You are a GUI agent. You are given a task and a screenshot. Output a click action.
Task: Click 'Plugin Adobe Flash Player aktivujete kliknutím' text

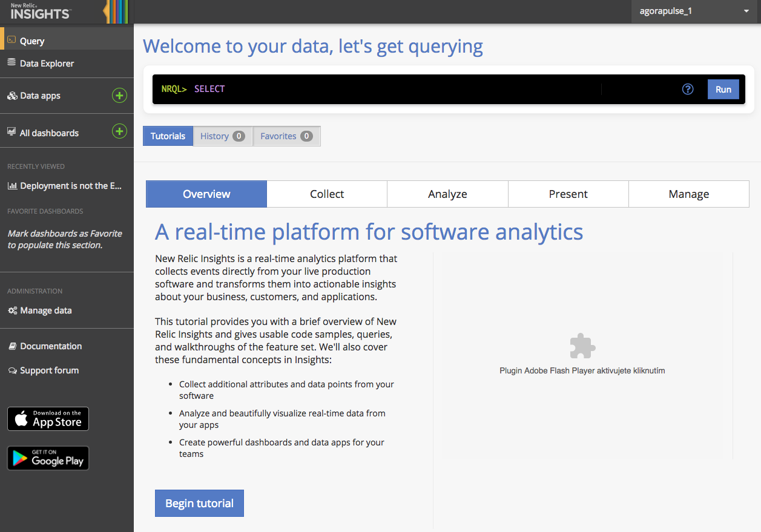pos(582,370)
